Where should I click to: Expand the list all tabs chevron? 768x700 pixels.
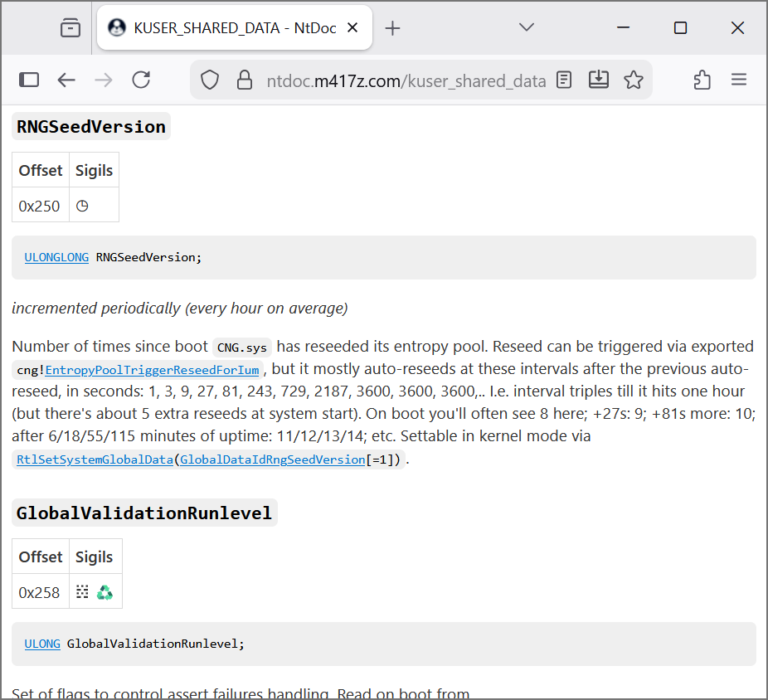[527, 27]
